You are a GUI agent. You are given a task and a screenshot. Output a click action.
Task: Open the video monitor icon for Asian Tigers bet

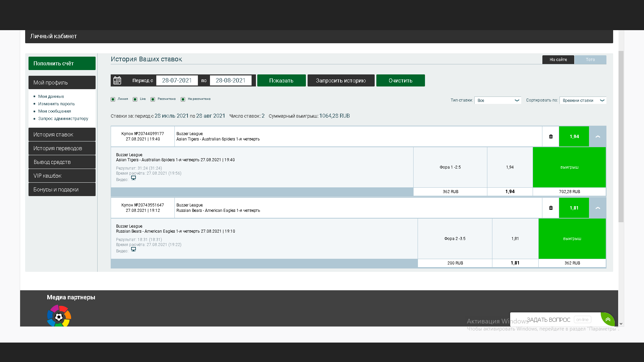pyautogui.click(x=133, y=178)
